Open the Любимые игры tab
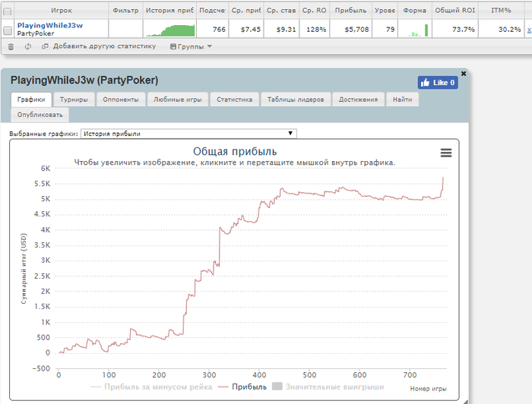 pos(177,99)
